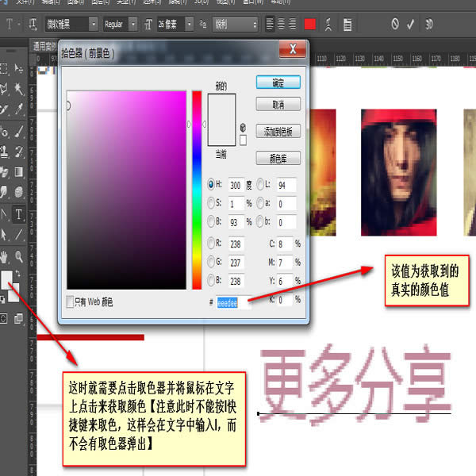Screen dimensions: 476x476
Task: Click the 颜色库 button
Action: [278, 158]
